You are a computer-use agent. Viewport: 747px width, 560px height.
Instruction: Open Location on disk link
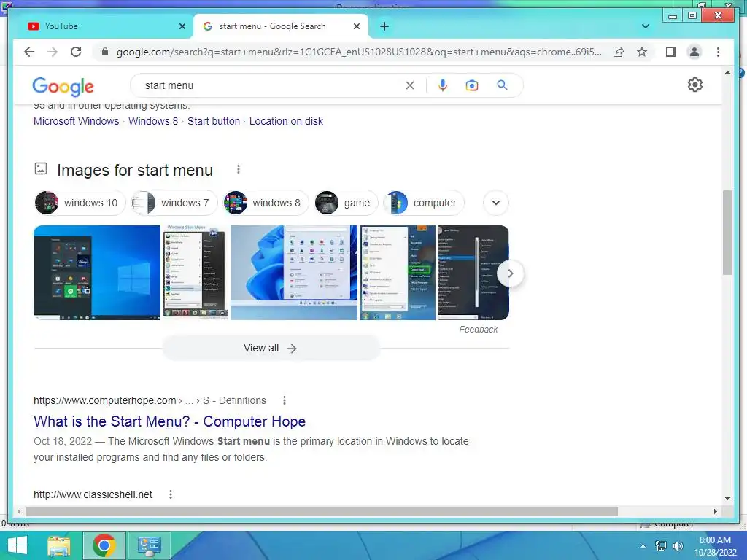tap(286, 121)
